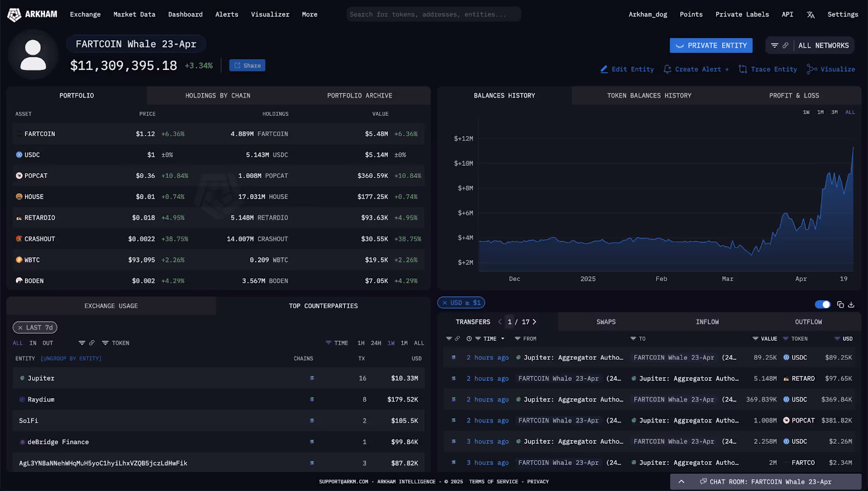The width and height of the screenshot is (868, 491).
Task: Toggle the blue switch above transfers table
Action: [x=822, y=304]
